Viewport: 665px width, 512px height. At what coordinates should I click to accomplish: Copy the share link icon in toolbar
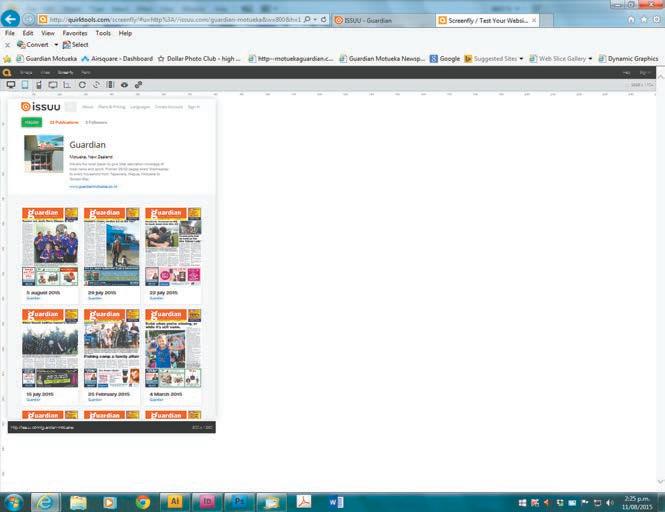pyautogui.click(x=138, y=85)
